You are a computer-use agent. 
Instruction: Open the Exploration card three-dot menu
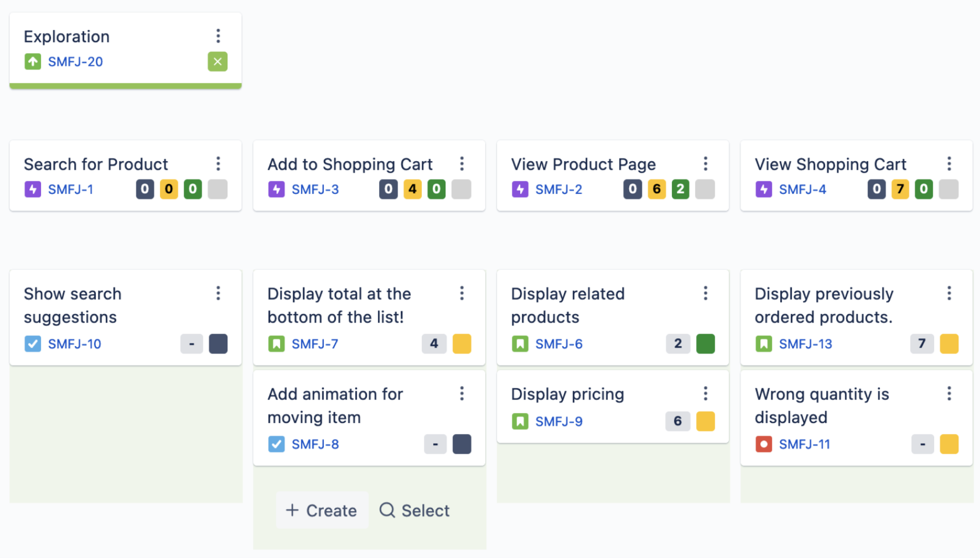click(x=218, y=36)
